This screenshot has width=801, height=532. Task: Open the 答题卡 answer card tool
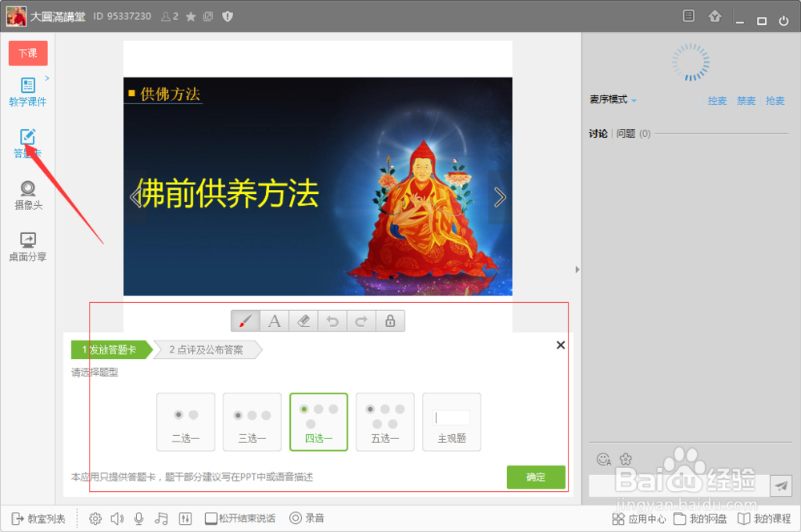click(27, 143)
